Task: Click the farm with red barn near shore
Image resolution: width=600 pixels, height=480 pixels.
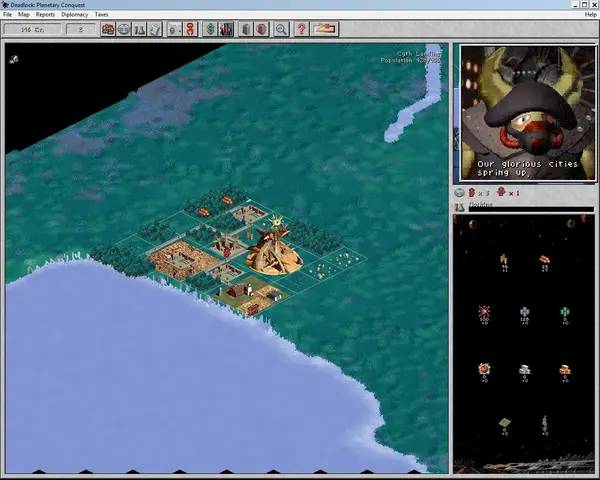Action: [251, 294]
